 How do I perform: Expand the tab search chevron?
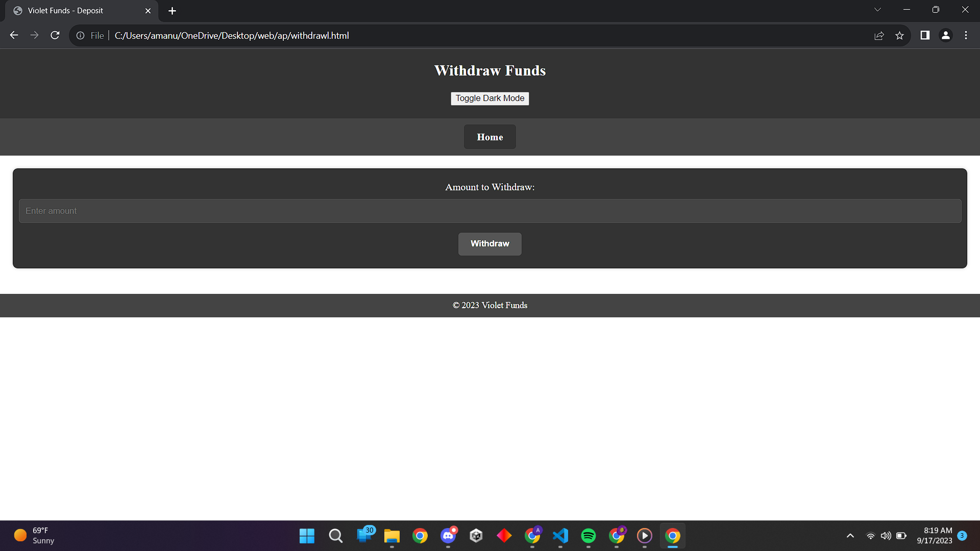pyautogui.click(x=877, y=10)
